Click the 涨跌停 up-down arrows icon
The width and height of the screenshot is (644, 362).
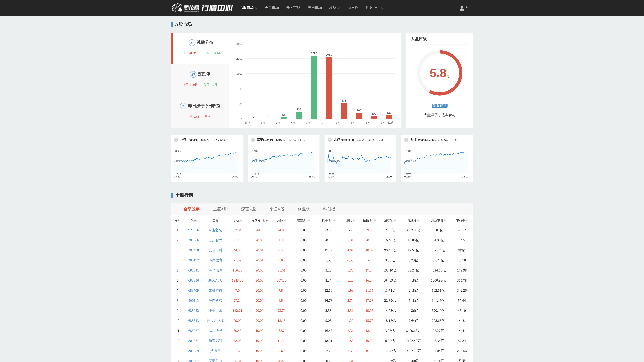tap(193, 74)
